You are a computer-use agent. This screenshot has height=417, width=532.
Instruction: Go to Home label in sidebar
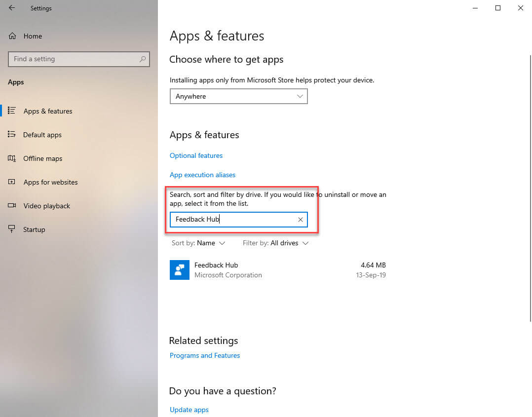33,36
